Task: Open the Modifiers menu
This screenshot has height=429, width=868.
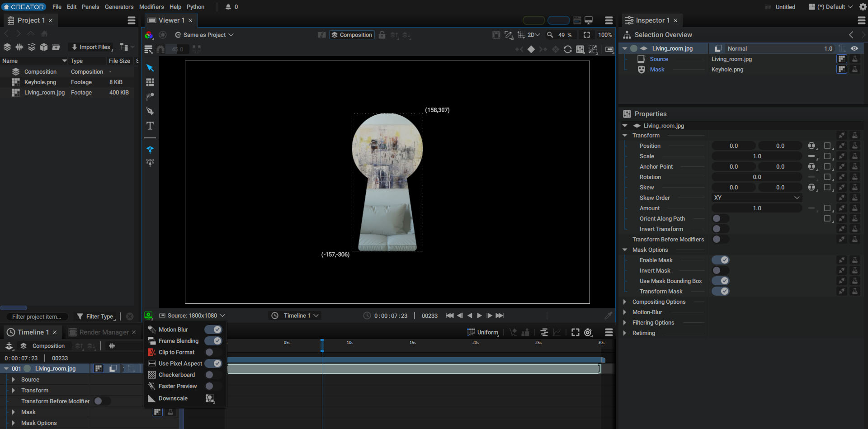Action: click(151, 7)
